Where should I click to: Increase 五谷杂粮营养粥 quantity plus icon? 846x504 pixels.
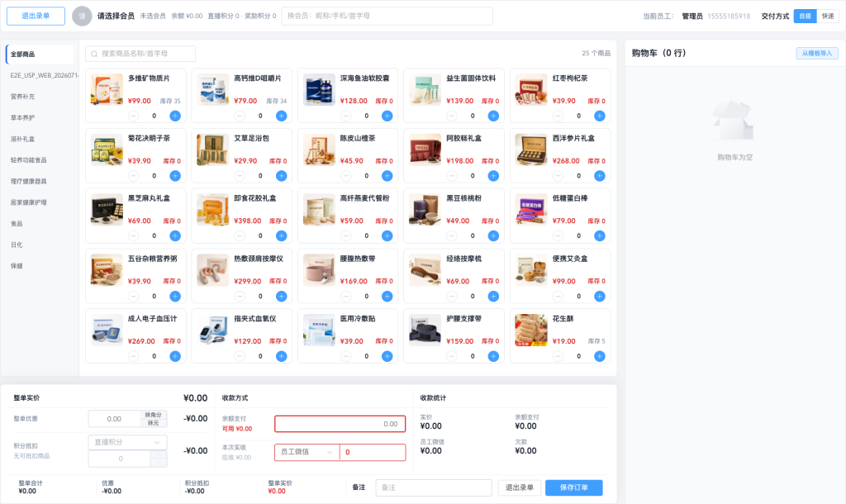(x=175, y=297)
